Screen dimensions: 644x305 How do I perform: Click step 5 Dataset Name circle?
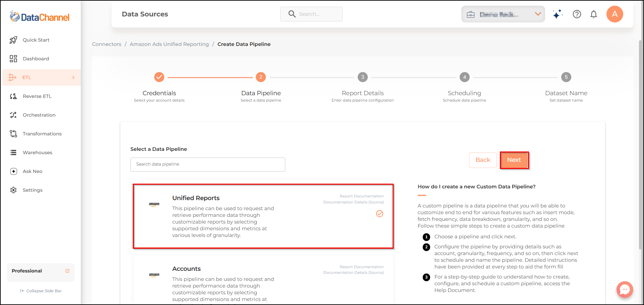[x=566, y=77]
